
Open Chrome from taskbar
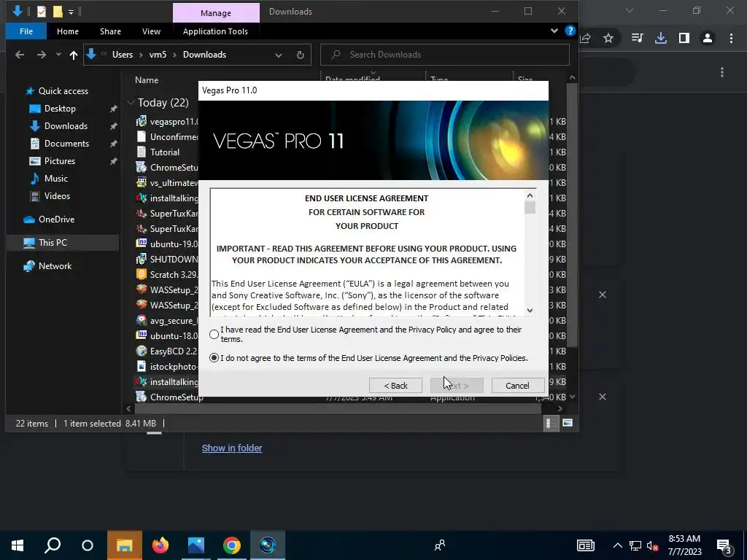231,545
